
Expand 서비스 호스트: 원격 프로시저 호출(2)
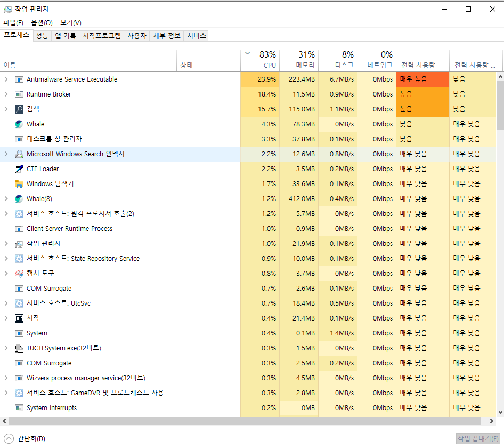pos(6,214)
